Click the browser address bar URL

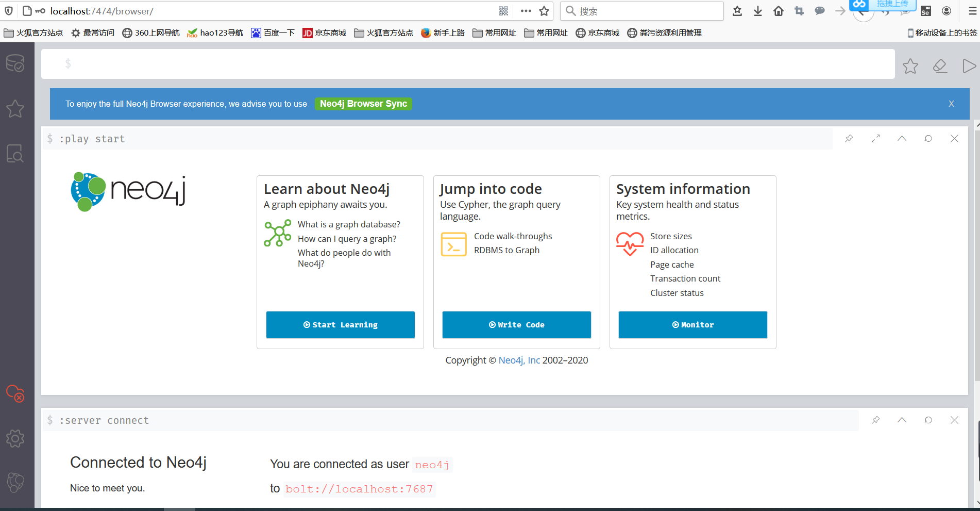tap(102, 11)
